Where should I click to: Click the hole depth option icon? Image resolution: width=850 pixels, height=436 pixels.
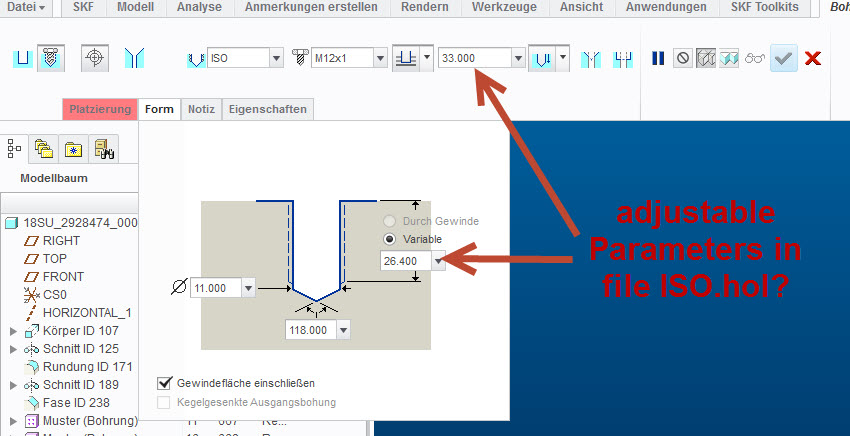click(406, 58)
